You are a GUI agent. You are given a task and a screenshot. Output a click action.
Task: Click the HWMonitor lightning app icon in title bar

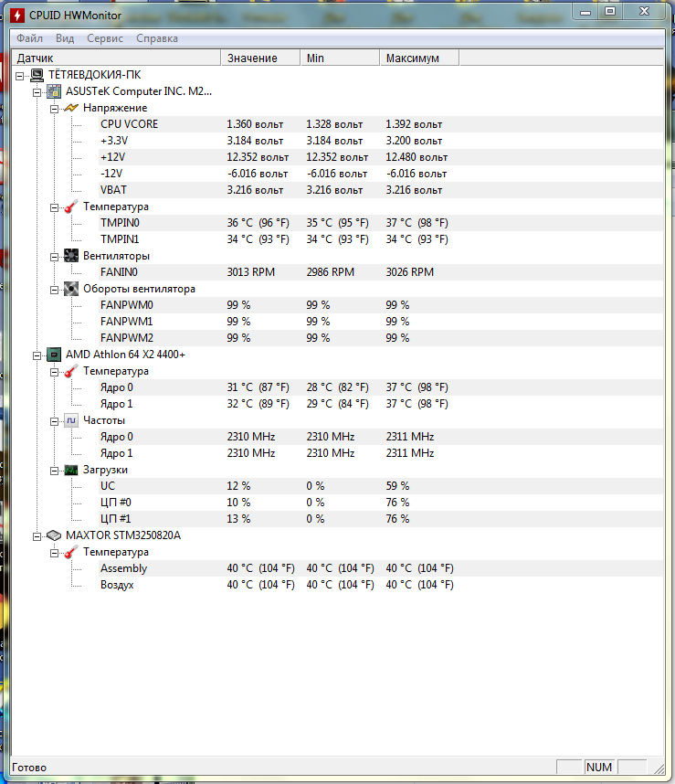click(x=17, y=15)
